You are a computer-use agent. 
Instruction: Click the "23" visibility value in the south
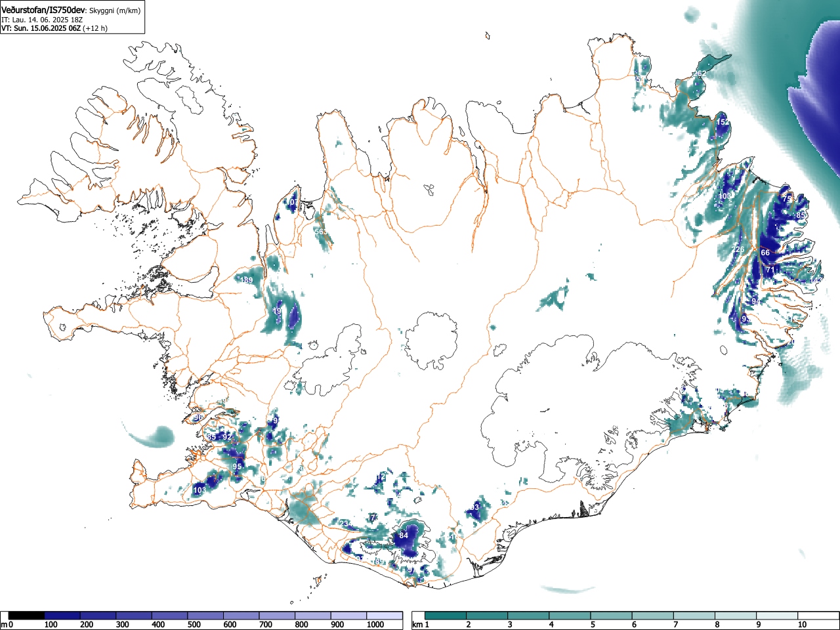[x=344, y=523]
